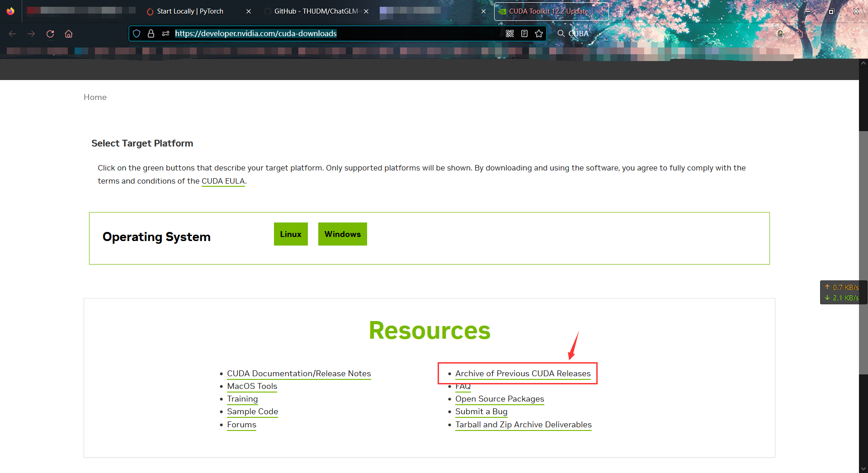The image size is (868, 473).
Task: Open the browser home page
Action: click(x=69, y=33)
